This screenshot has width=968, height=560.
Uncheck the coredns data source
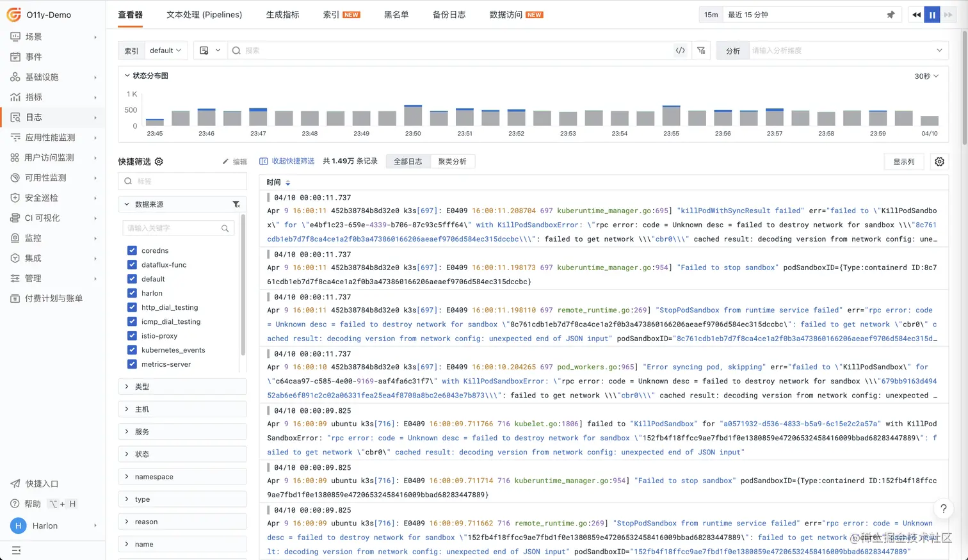(x=132, y=250)
